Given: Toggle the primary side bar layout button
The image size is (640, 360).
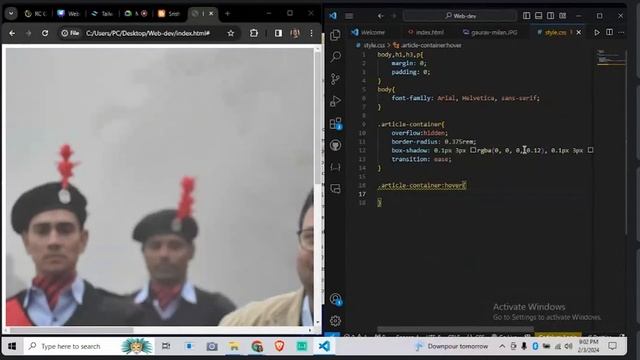Looking at the screenshot, I should [x=527, y=16].
